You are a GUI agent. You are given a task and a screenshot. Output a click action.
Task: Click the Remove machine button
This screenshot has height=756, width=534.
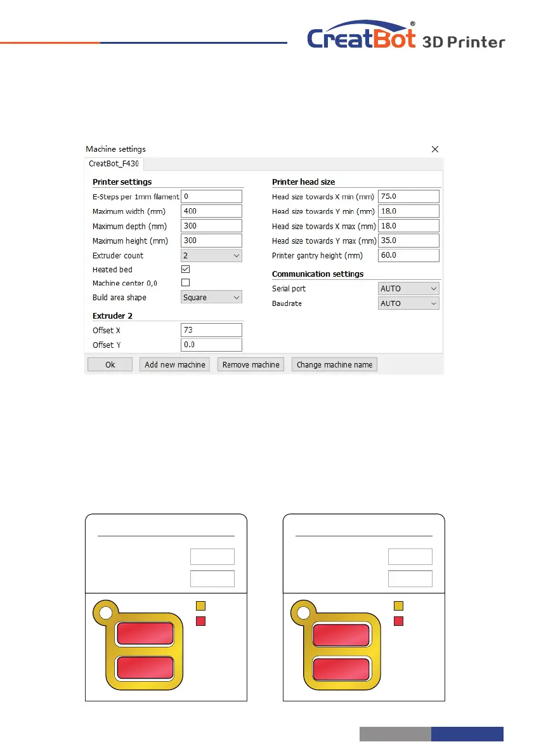click(x=251, y=365)
